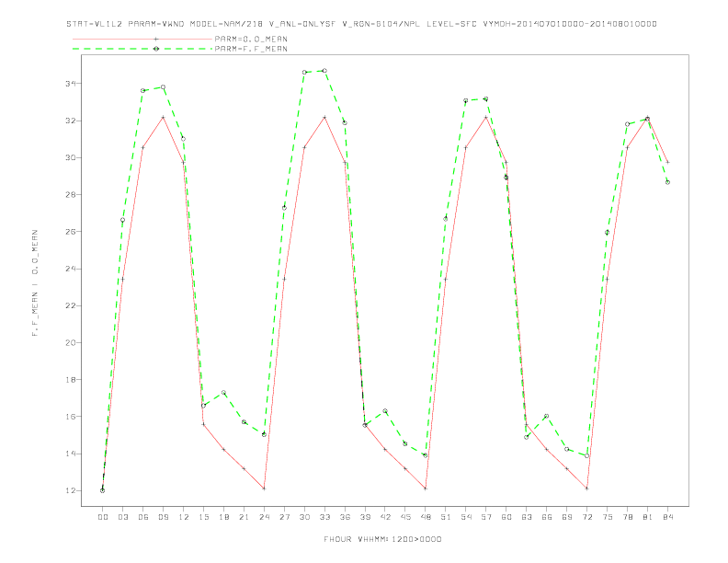Click x-axis tick label 57
728x563 pixels.
click(x=486, y=517)
